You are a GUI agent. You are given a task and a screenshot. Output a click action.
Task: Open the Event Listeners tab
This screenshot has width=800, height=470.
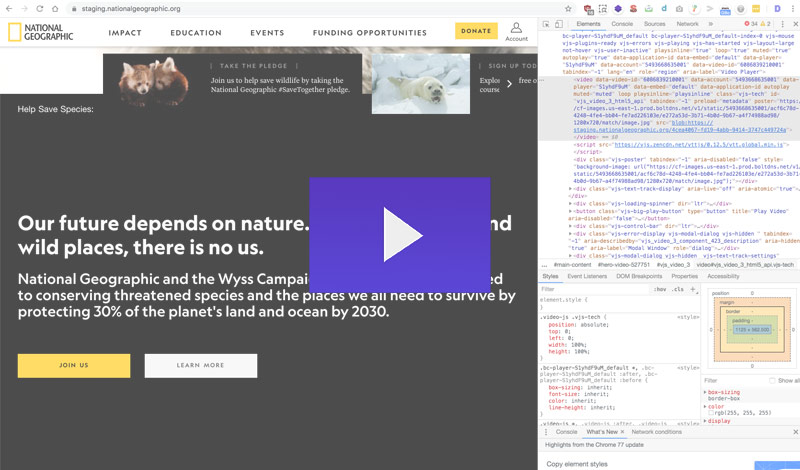[587, 276]
